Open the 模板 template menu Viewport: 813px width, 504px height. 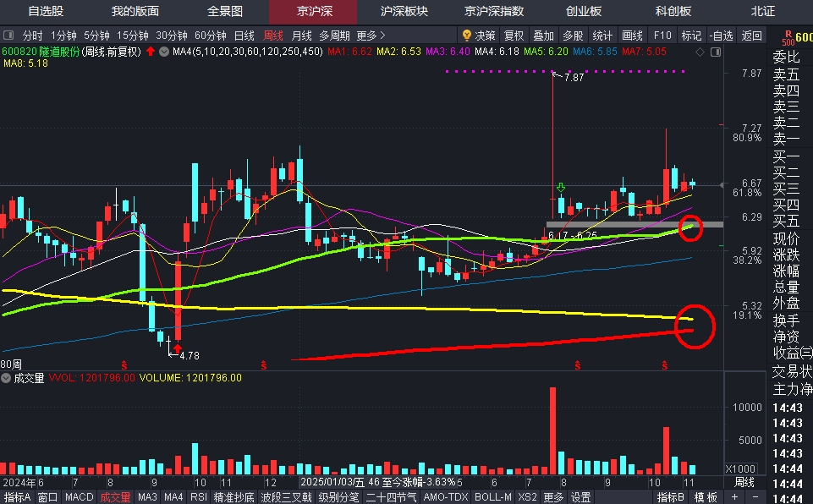tap(706, 497)
